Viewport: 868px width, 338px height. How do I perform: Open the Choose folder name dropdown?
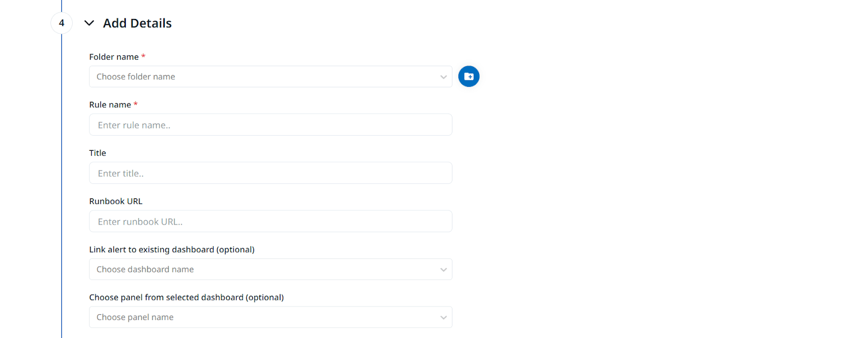tap(271, 76)
